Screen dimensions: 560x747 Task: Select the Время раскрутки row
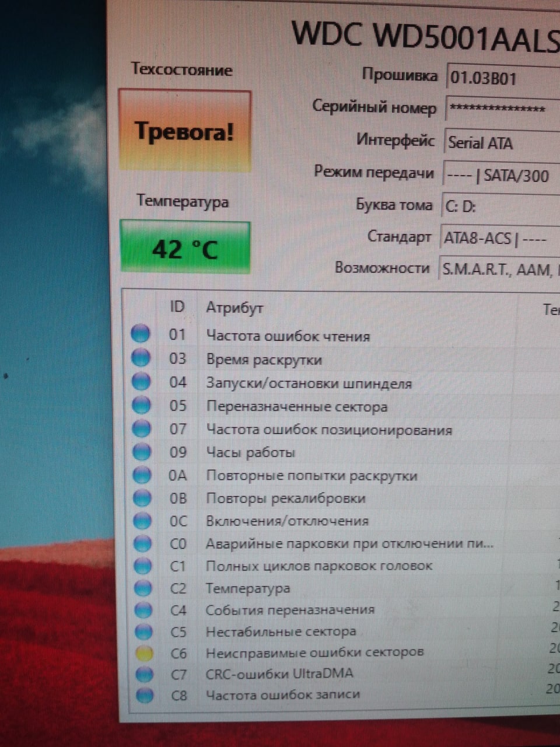point(343,359)
